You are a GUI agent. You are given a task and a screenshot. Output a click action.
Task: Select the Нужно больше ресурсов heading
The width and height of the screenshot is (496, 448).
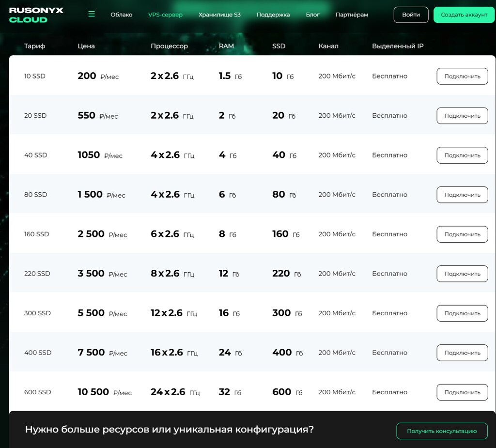169,430
